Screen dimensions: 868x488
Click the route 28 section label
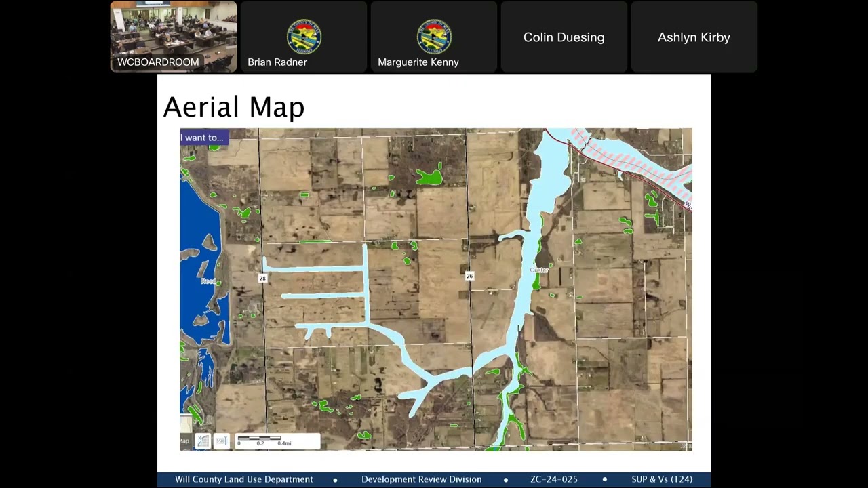pos(262,278)
